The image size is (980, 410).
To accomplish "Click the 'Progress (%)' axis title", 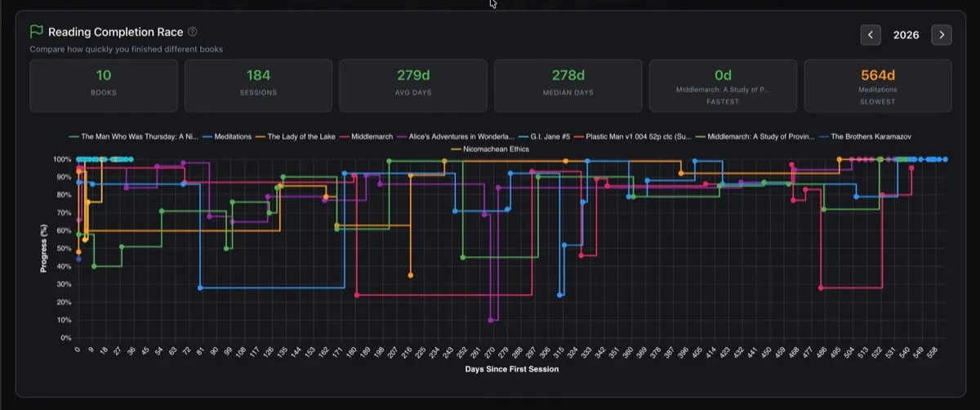I will 44,248.
